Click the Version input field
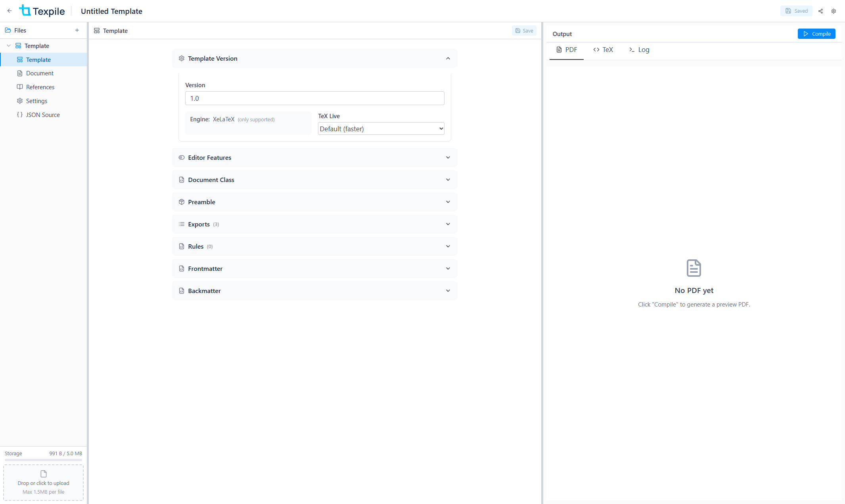The height and width of the screenshot is (504, 845). click(x=314, y=98)
